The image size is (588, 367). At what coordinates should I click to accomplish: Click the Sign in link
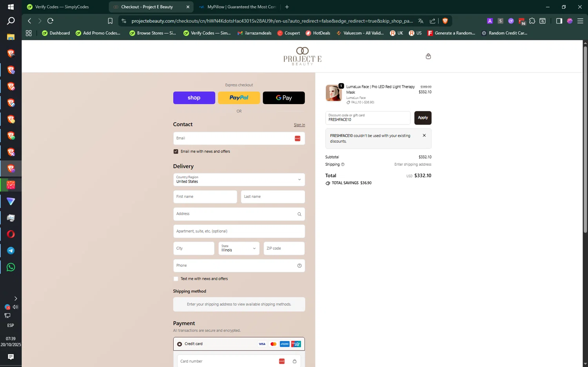point(299,125)
